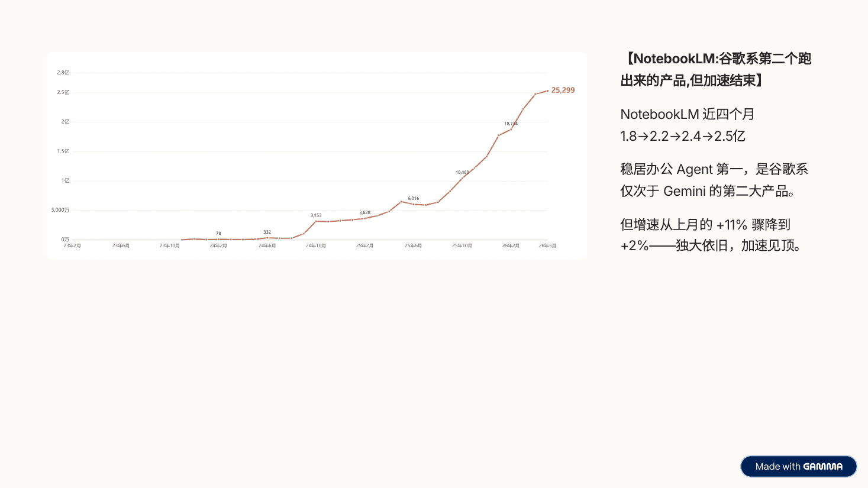
Task: Click the data label 18,734 on chart
Action: (x=511, y=124)
